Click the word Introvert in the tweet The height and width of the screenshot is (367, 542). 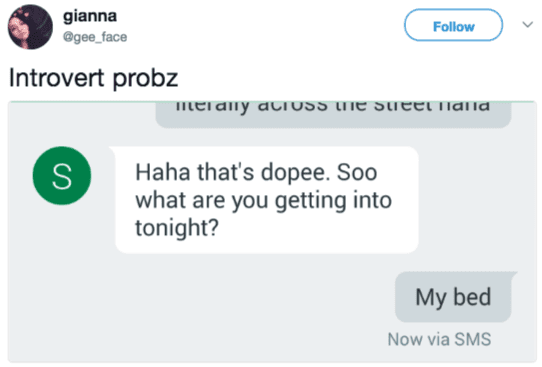pos(57,77)
